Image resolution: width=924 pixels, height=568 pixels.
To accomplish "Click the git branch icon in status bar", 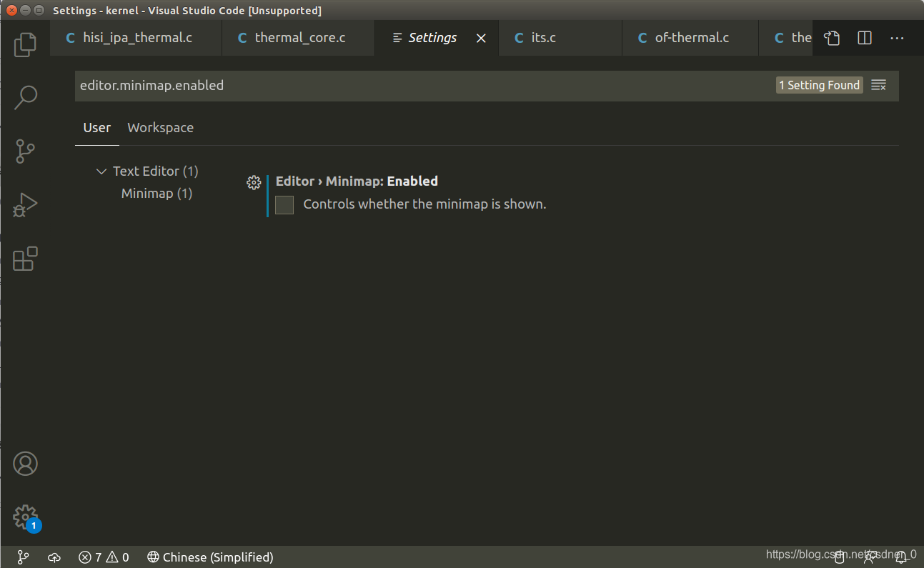I will pos(23,557).
